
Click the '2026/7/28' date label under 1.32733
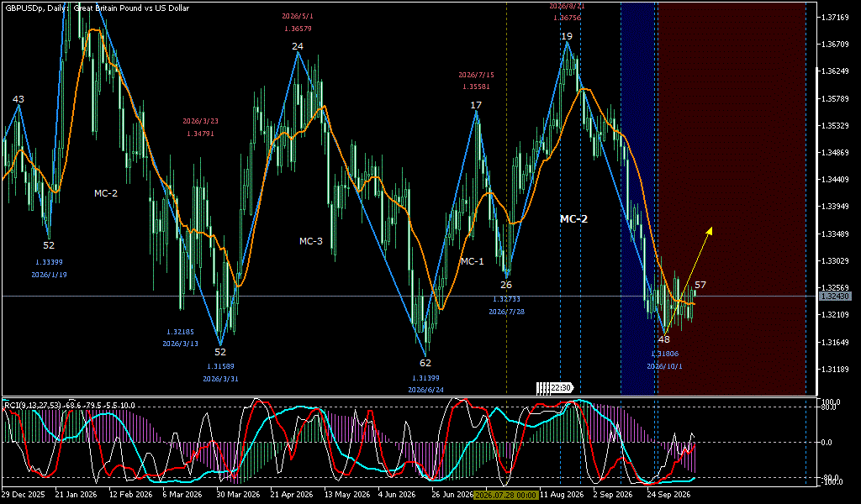[505, 312]
